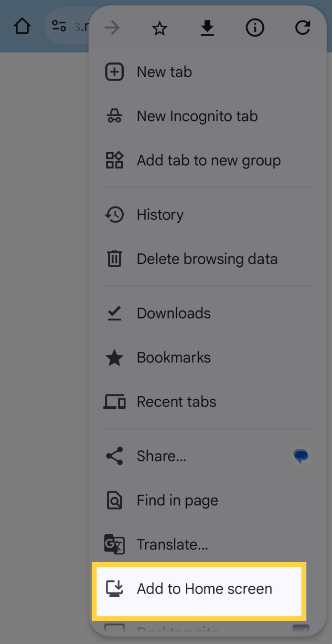This screenshot has height=644, width=332.
Task: Tap the download page icon
Action: 207,29
